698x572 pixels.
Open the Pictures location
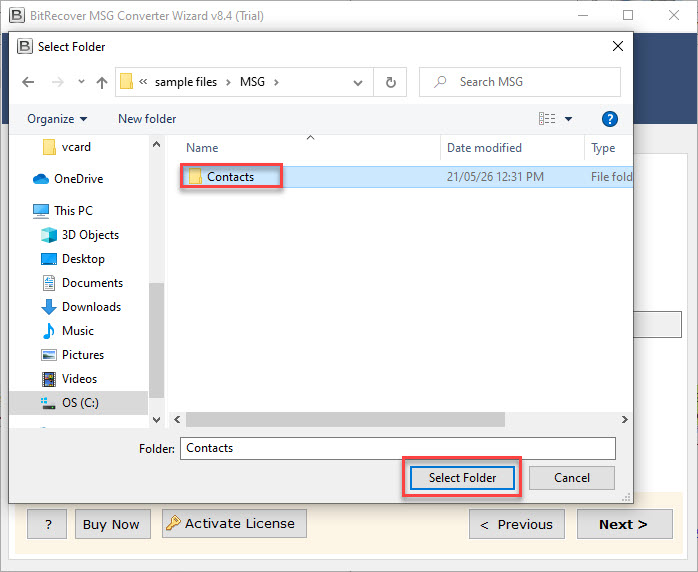pos(73,355)
